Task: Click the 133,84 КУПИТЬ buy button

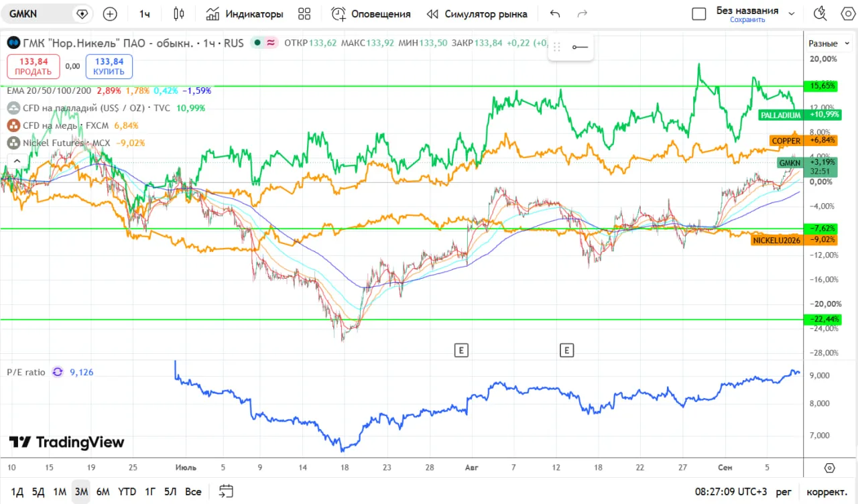Action: coord(109,66)
